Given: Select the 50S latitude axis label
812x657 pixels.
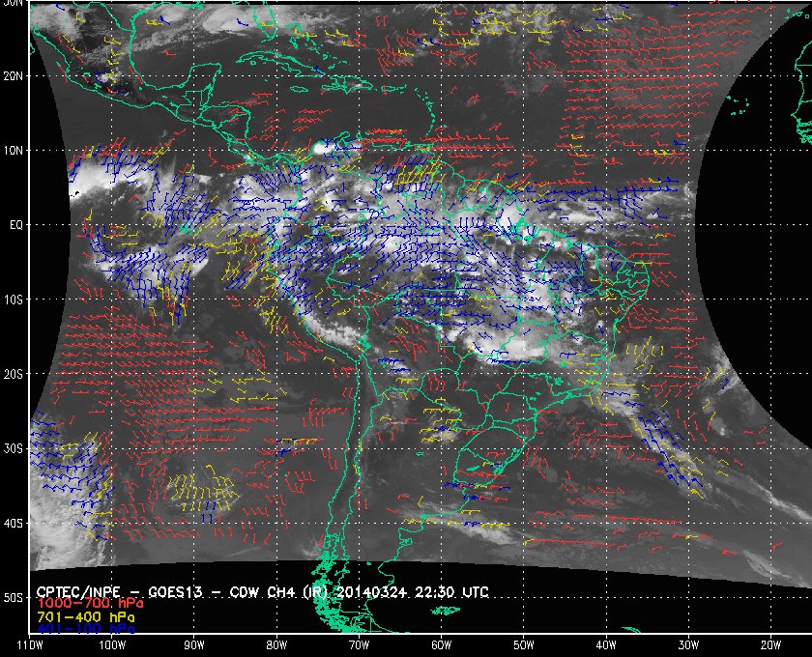Looking at the screenshot, I should tap(13, 598).
